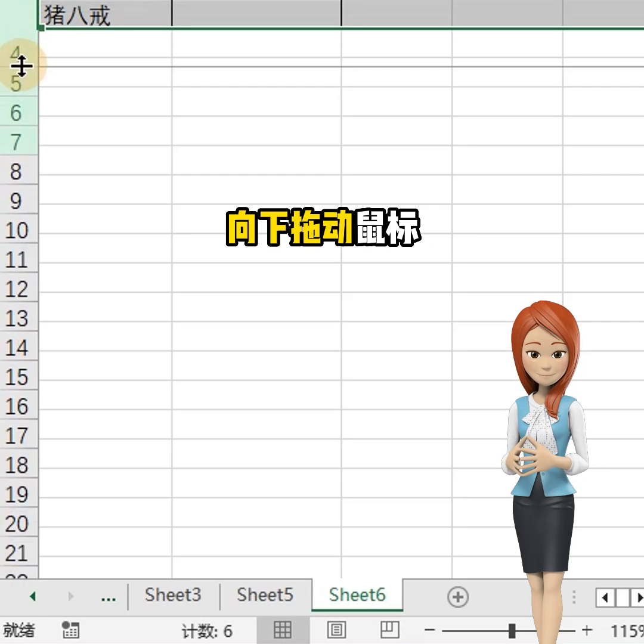Open zoom dialog via the 115% level
This screenshot has width=644, height=644.
click(x=627, y=631)
